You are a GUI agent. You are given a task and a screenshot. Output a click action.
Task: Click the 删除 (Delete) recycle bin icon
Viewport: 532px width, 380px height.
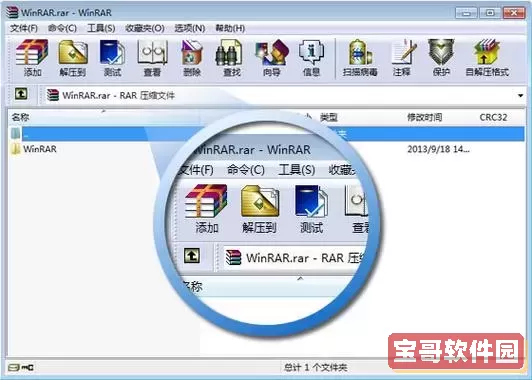pos(192,52)
